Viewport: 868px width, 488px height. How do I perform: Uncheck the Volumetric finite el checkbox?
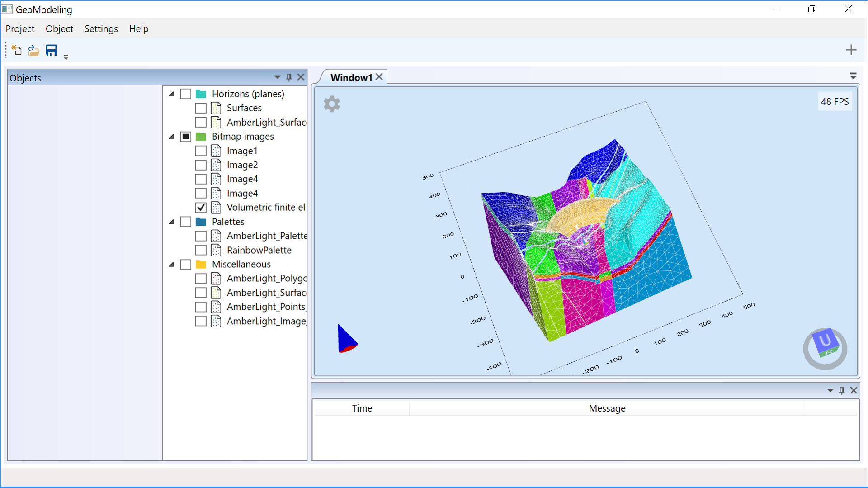point(201,208)
